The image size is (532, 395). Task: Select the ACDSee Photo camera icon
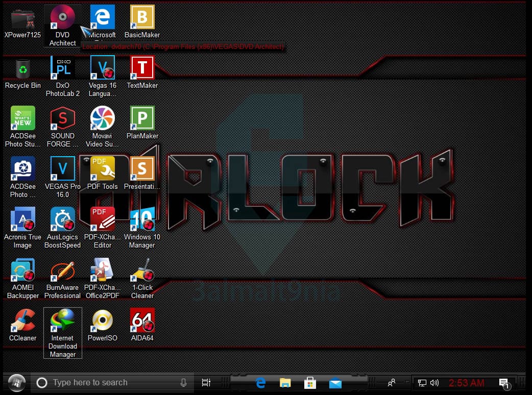(23, 177)
